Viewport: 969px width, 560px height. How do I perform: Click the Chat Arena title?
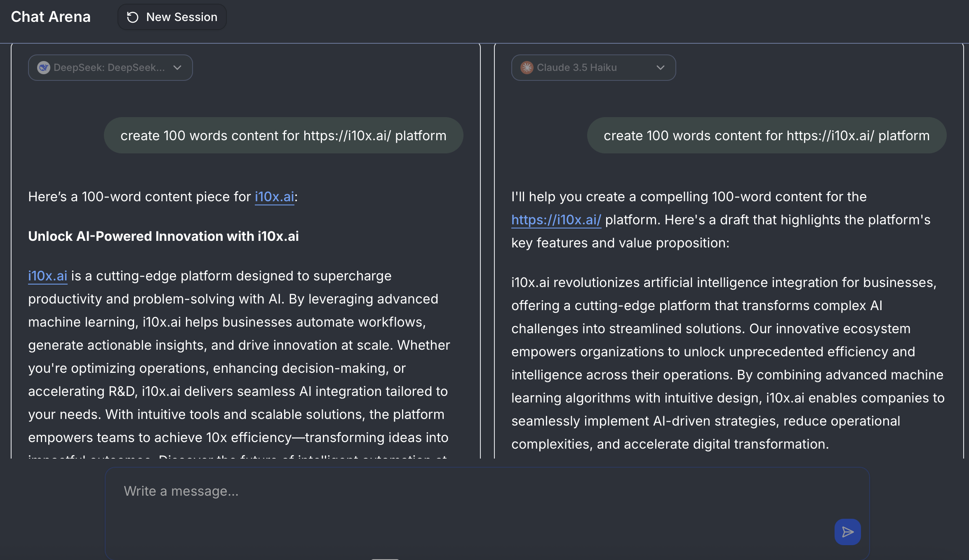click(x=50, y=17)
